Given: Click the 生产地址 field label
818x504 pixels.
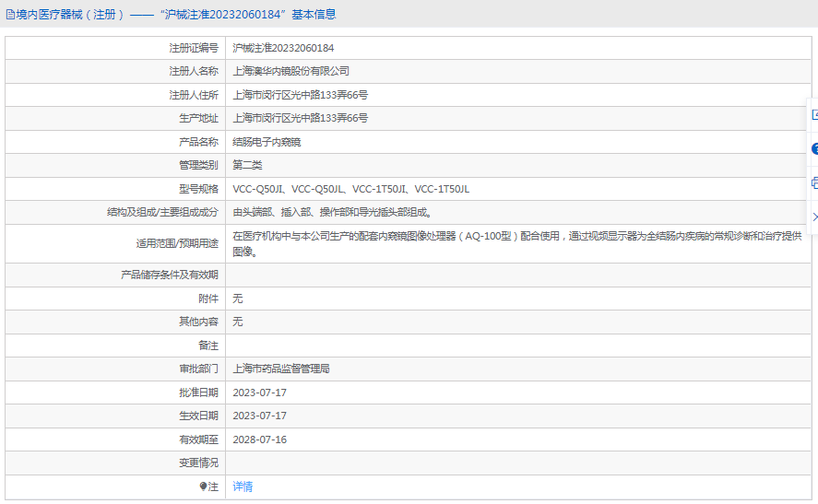Looking at the screenshot, I should click(x=199, y=118).
